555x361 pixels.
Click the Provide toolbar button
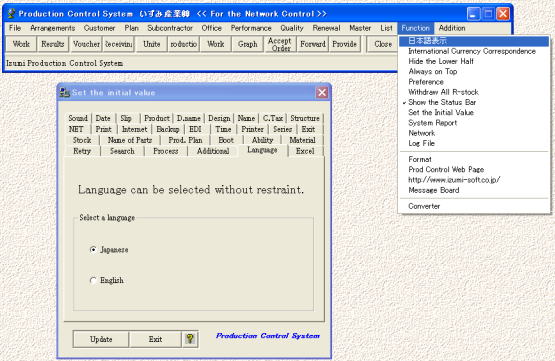tap(344, 44)
